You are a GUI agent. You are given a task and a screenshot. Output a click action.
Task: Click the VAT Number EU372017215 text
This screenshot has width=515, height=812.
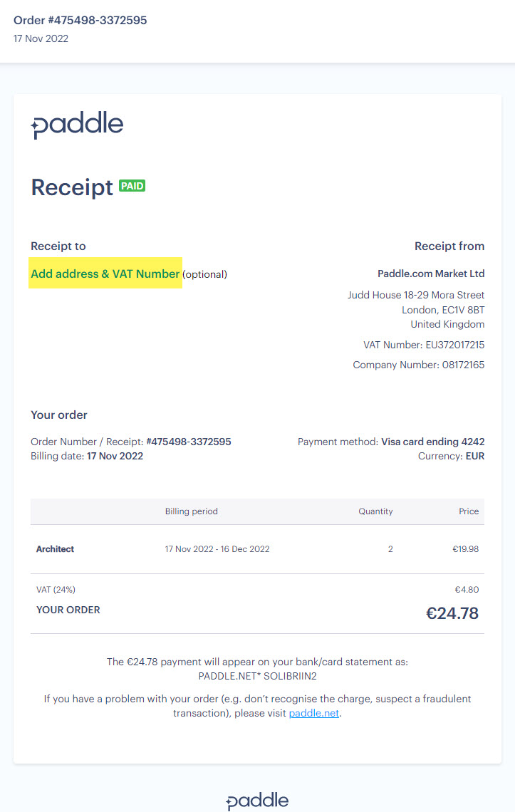pyautogui.click(x=424, y=345)
